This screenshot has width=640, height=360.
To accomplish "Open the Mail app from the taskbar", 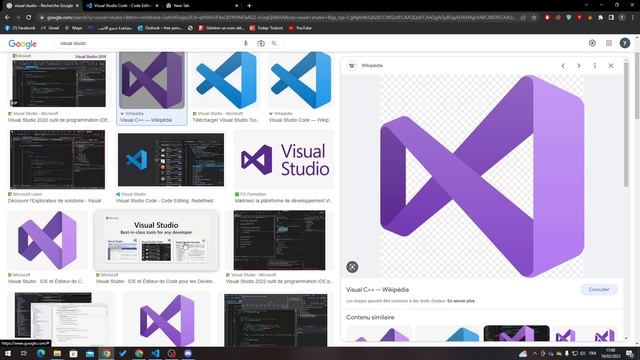I will coord(90,353).
